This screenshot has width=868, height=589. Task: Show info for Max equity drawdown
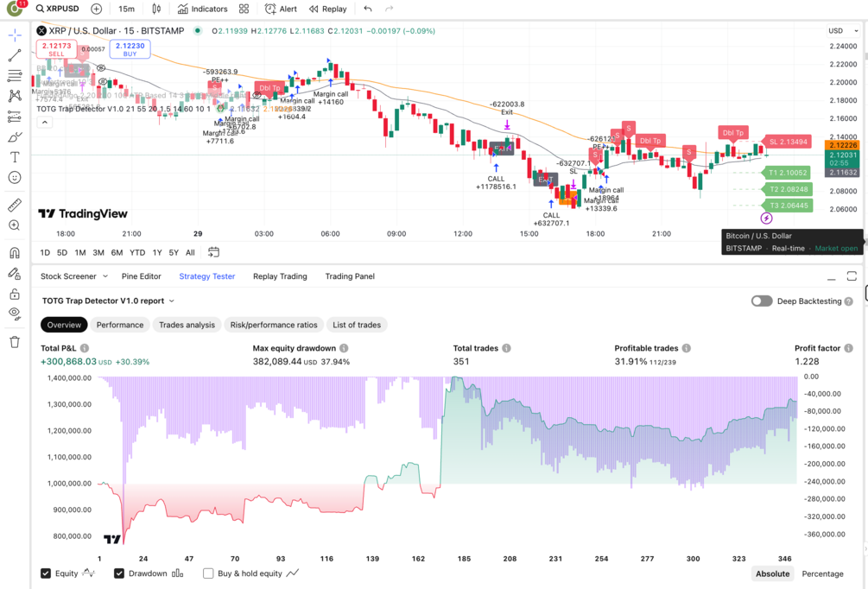(344, 348)
